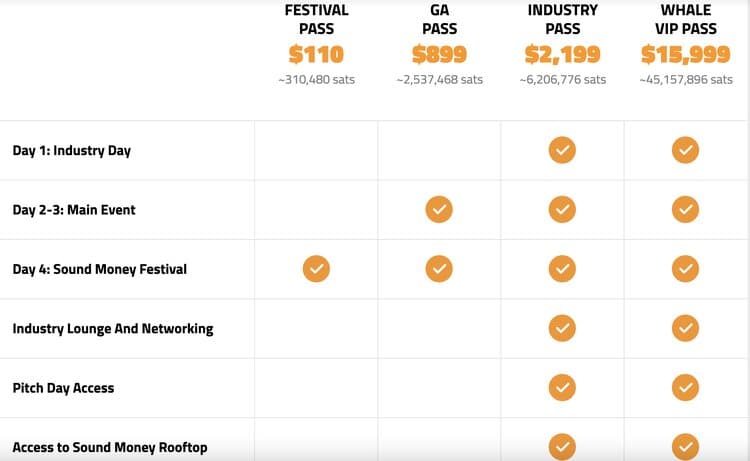
Task: Click the 'Pitch Day Access' row label
Action: 62,388
